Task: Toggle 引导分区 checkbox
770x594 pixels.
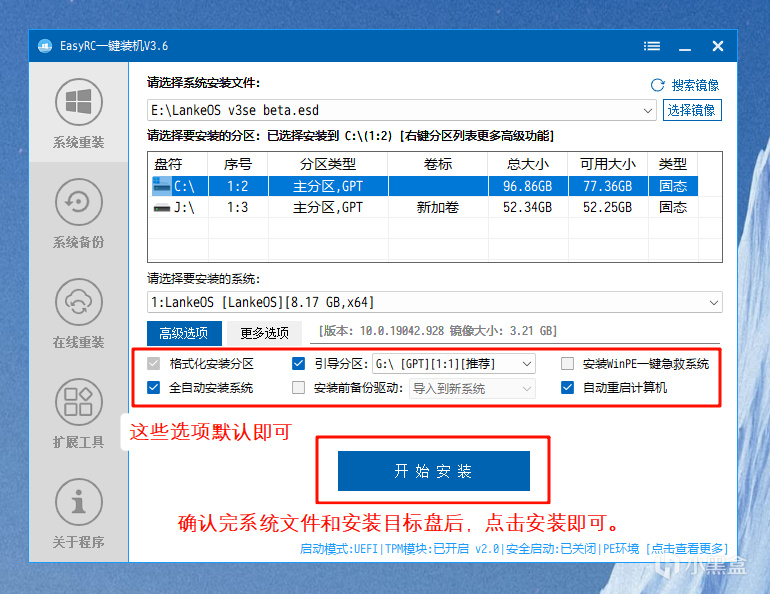Action: click(298, 364)
